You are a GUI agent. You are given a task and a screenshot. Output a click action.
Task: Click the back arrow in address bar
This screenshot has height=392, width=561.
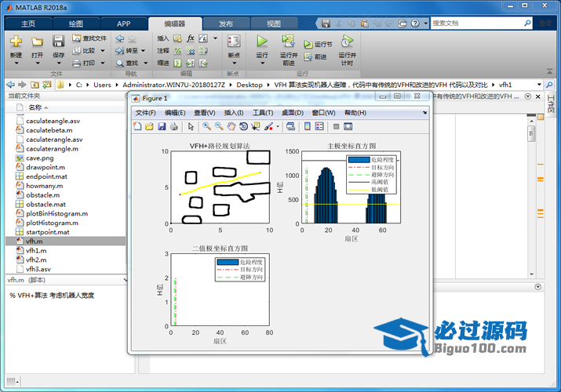(11, 85)
